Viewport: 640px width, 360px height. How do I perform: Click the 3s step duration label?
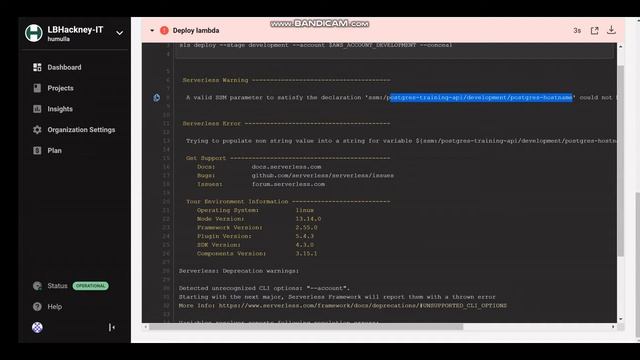577,31
